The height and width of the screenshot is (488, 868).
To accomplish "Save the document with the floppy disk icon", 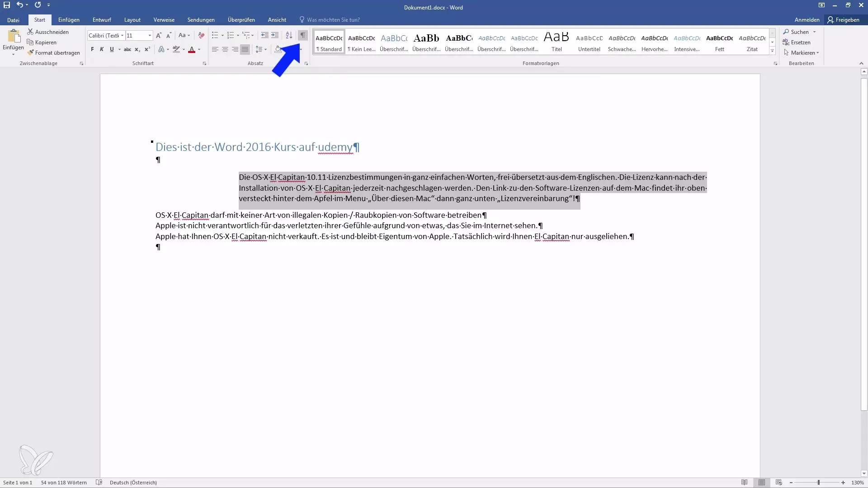I will tap(7, 5).
